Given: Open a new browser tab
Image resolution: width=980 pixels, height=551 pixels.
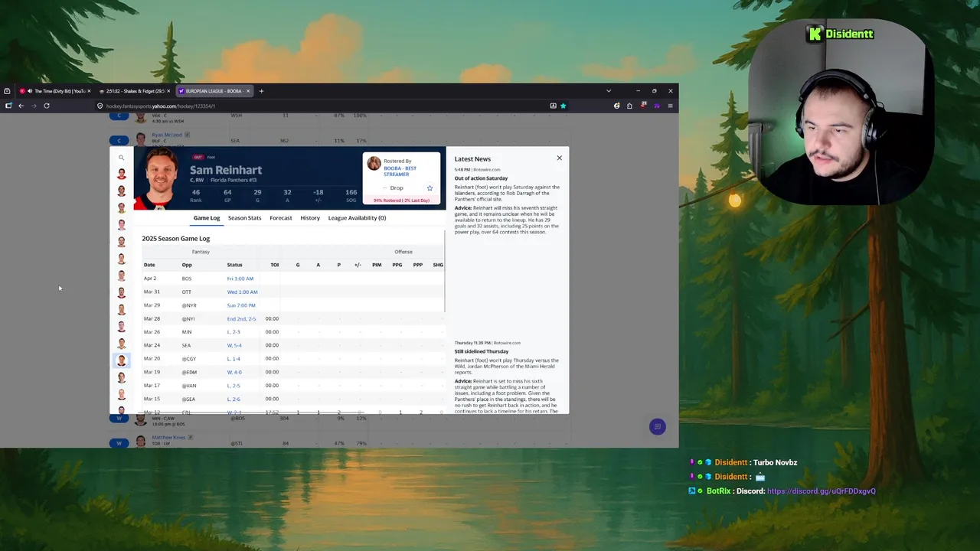Looking at the screenshot, I should 261,91.
